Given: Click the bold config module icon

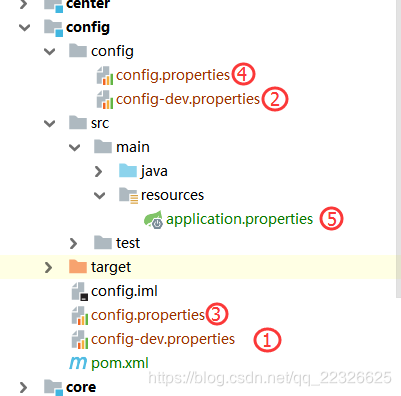Looking at the screenshot, I should [x=53, y=28].
